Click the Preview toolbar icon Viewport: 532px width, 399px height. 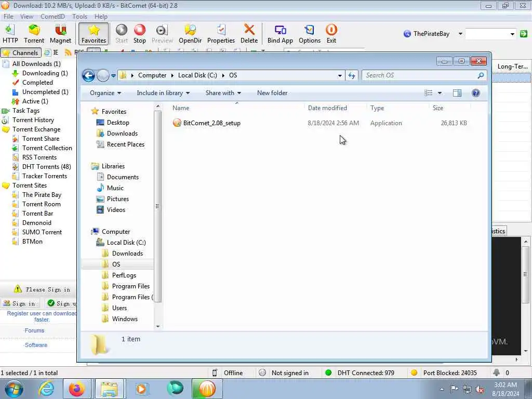pyautogui.click(x=162, y=34)
